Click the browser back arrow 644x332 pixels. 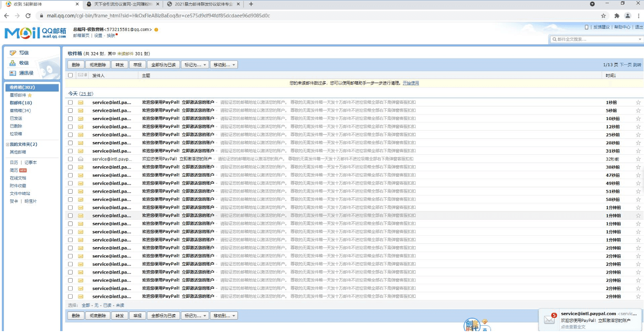(6, 16)
